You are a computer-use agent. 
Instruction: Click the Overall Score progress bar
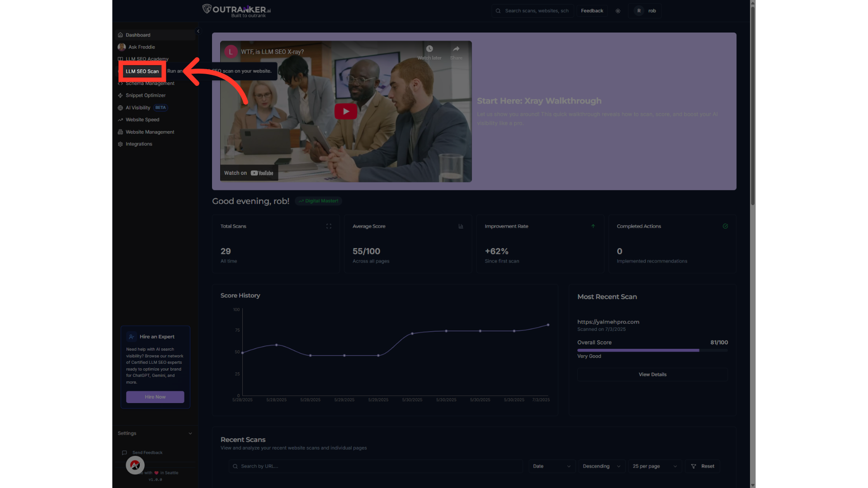click(652, 350)
